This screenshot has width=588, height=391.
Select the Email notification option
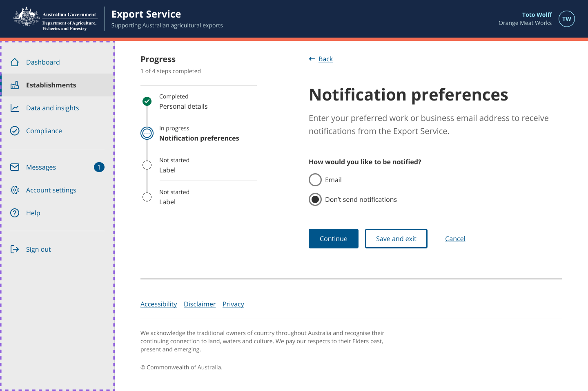315,180
